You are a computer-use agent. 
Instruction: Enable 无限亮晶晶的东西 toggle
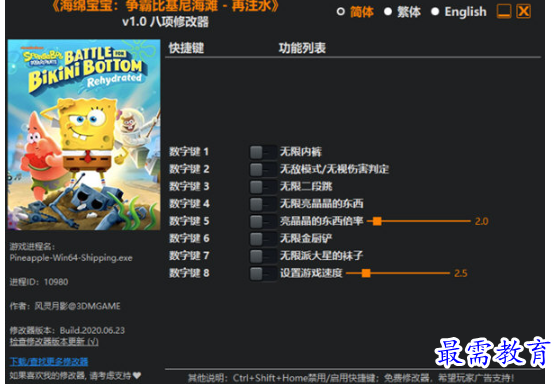(x=263, y=204)
